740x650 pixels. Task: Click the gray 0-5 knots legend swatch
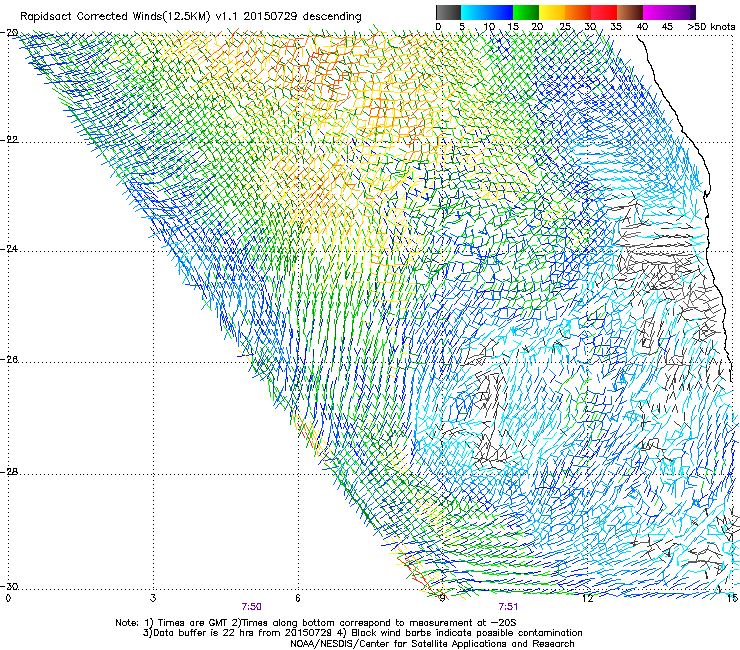click(448, 12)
